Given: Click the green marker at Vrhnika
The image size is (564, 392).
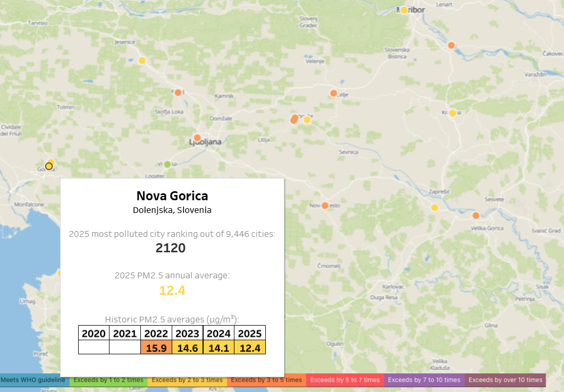Looking at the screenshot, I should tap(167, 164).
